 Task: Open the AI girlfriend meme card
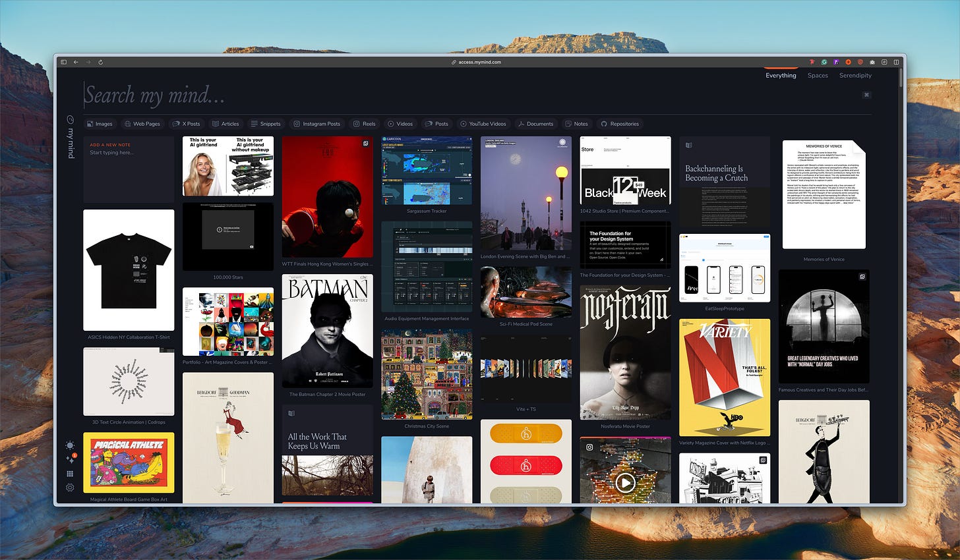pyautogui.click(x=228, y=166)
